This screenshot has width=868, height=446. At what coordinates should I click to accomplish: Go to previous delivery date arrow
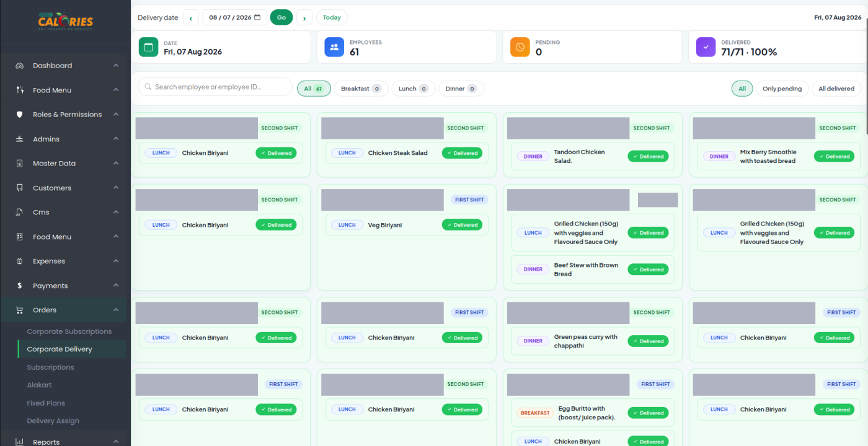[191, 17]
